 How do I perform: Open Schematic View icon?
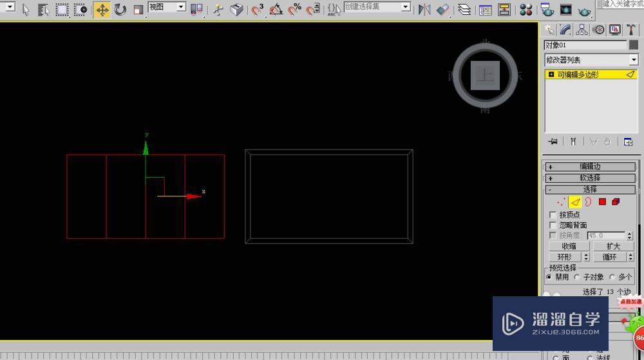click(x=504, y=10)
